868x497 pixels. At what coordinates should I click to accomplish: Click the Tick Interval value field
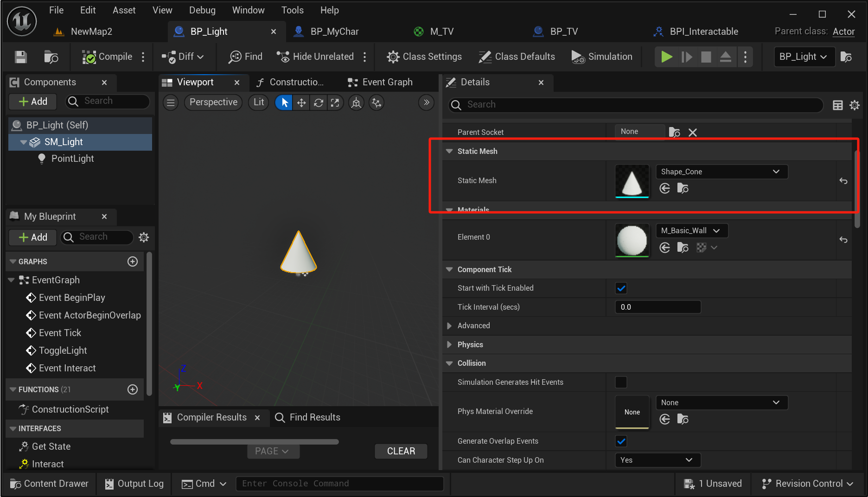(x=657, y=307)
